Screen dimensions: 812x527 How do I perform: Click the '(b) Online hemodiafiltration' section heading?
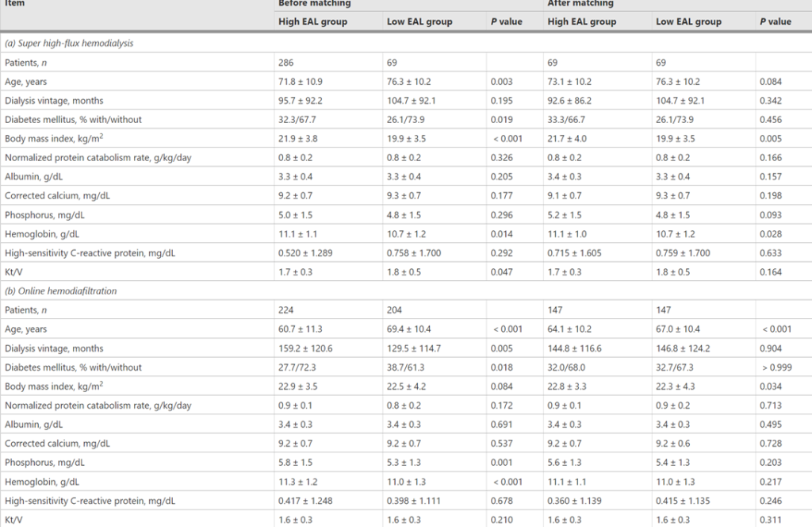[x=60, y=291]
